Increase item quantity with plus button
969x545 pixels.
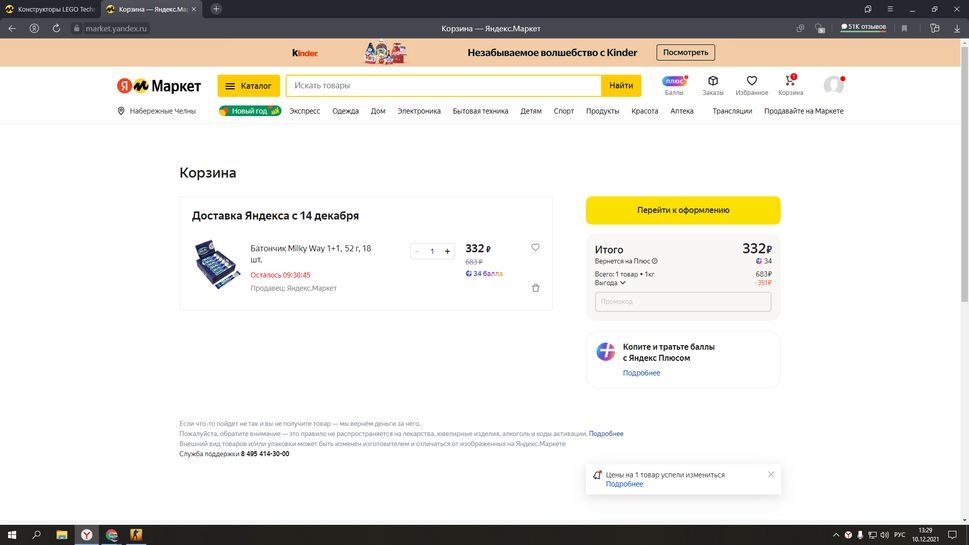447,251
